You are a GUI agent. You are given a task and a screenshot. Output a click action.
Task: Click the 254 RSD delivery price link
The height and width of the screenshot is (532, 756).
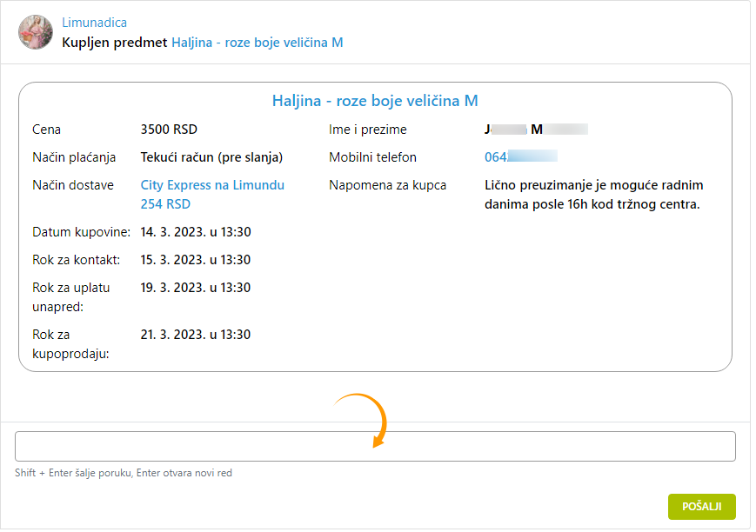tap(165, 204)
